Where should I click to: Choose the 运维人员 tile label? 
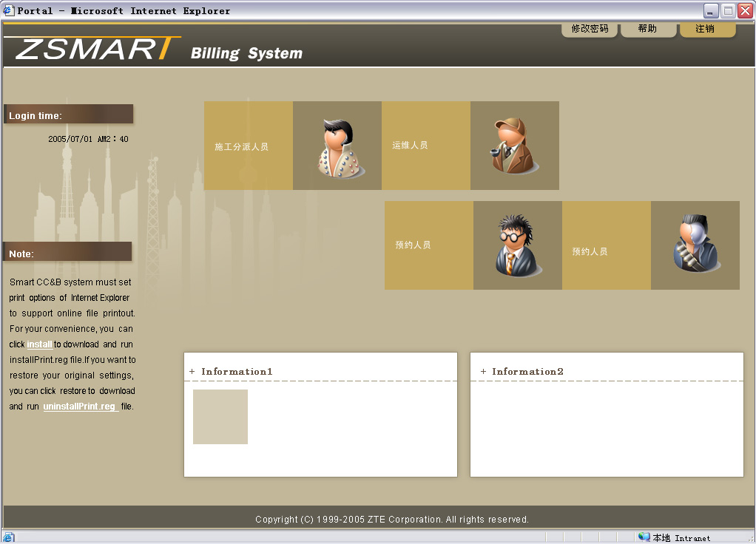click(x=410, y=146)
